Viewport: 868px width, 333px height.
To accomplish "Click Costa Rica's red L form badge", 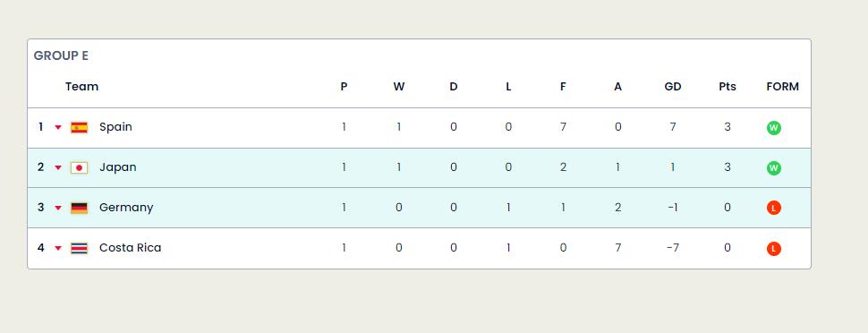I will pos(773,249).
